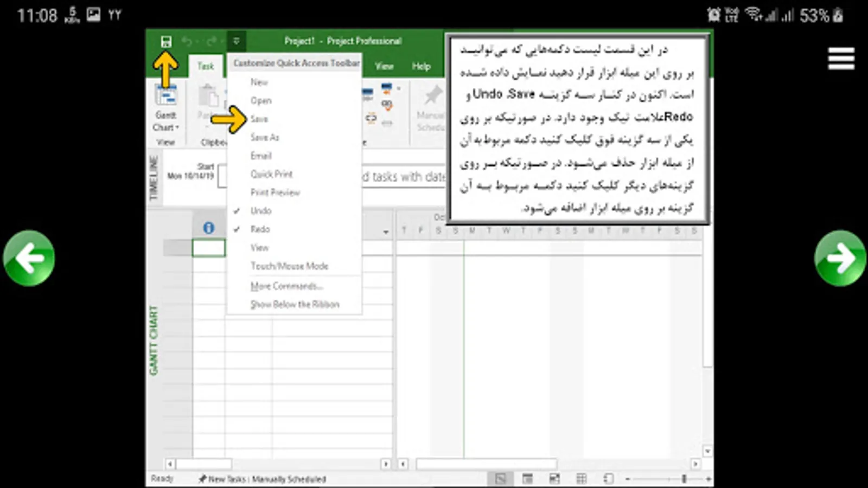Uncheck the Redo option in the menu
Image resolution: width=868 pixels, height=488 pixels.
click(260, 229)
